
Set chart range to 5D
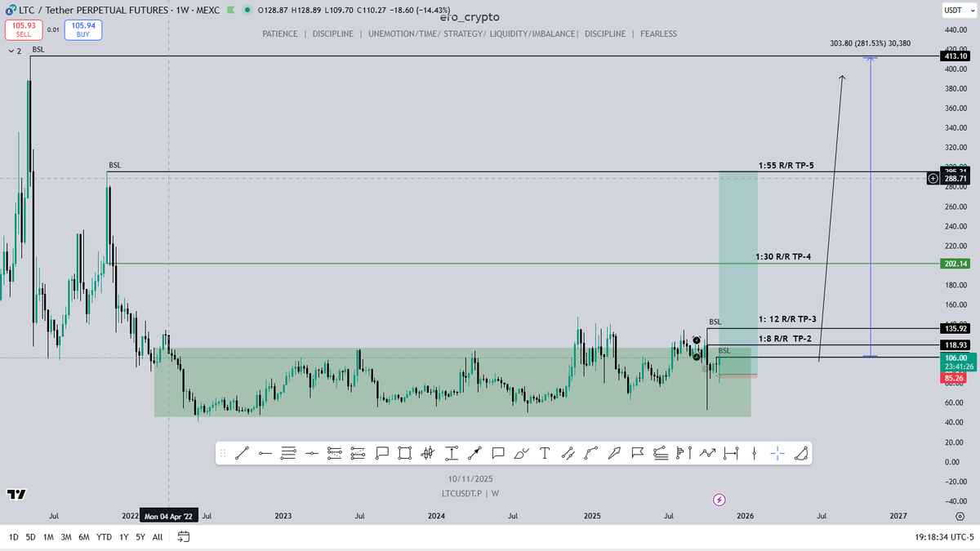click(x=31, y=537)
